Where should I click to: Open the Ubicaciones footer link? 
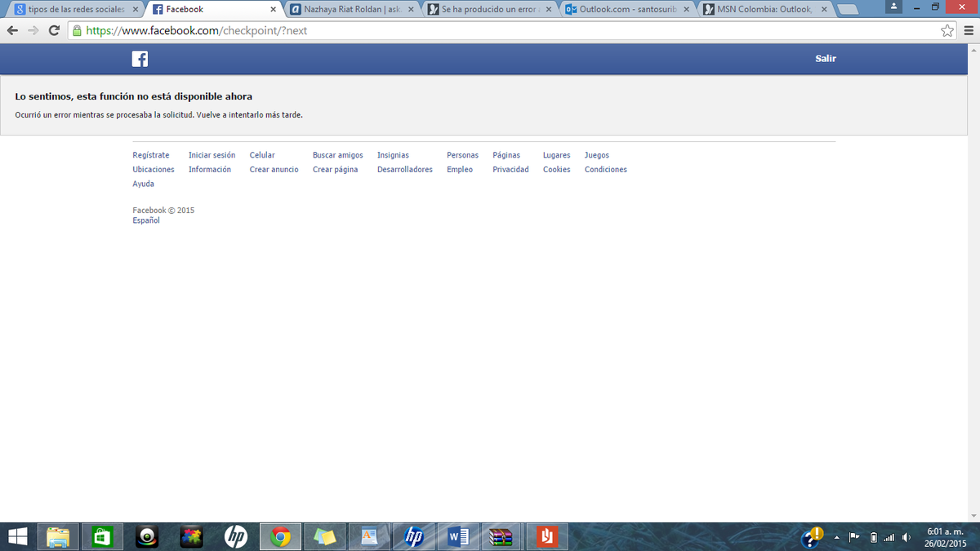[x=154, y=170]
